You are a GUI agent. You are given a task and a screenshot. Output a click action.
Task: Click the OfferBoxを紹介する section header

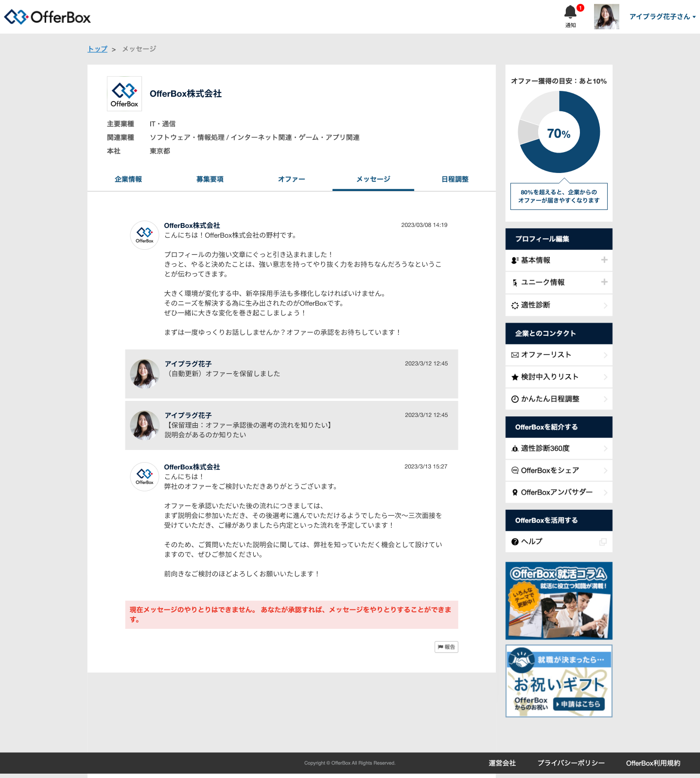click(x=559, y=427)
